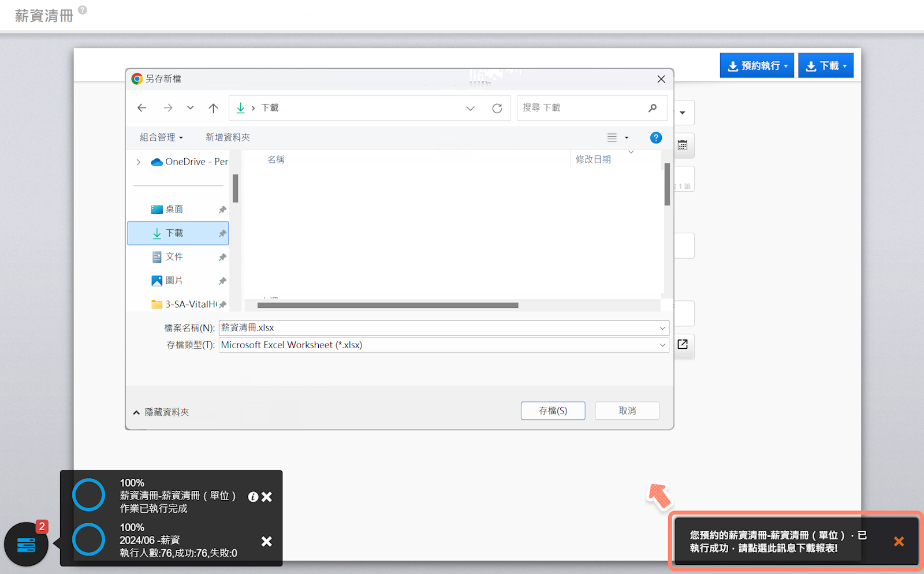Open the external link icon beside dialog
The image size is (924, 574).
[683, 344]
